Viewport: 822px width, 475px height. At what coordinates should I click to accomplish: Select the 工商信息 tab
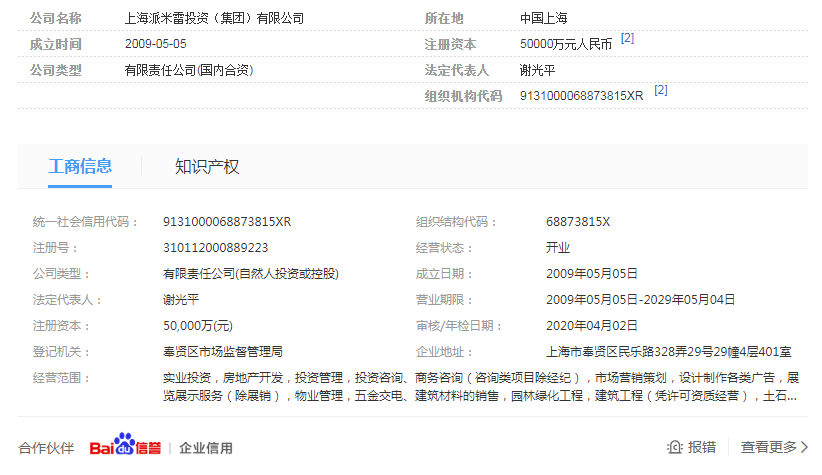pyautogui.click(x=80, y=167)
